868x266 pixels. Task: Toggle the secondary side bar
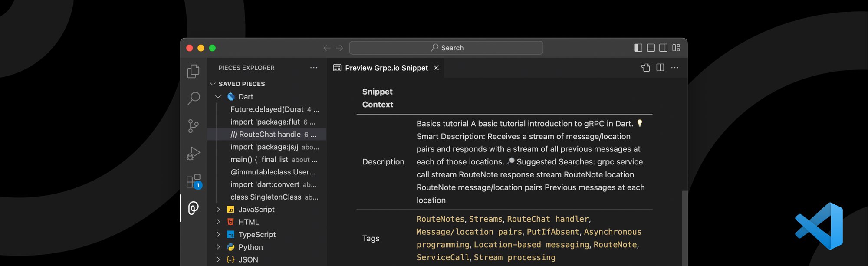tap(663, 48)
